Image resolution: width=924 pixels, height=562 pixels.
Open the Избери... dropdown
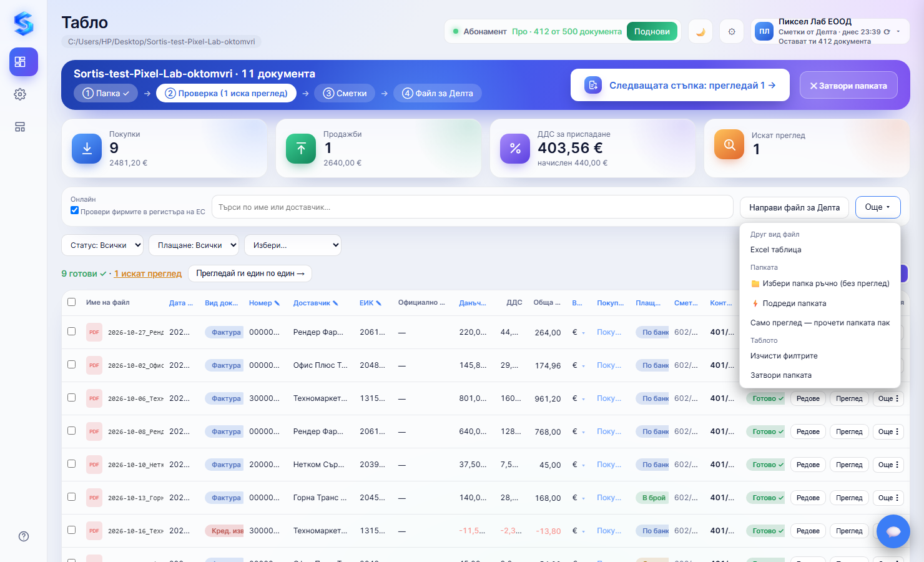tap(293, 245)
